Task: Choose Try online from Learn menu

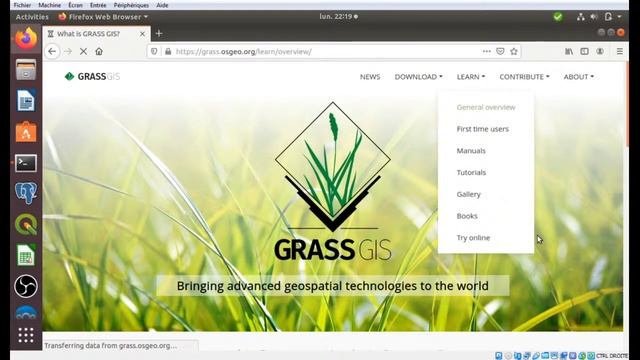Action: tap(473, 238)
